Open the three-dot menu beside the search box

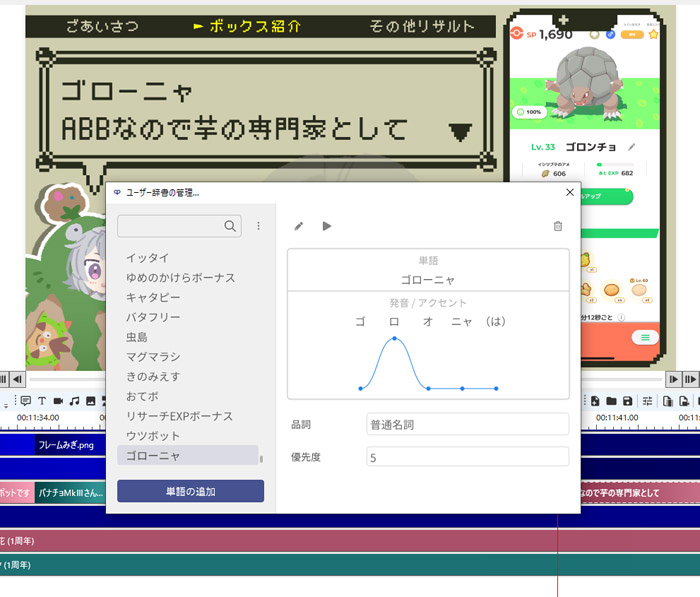tap(258, 226)
